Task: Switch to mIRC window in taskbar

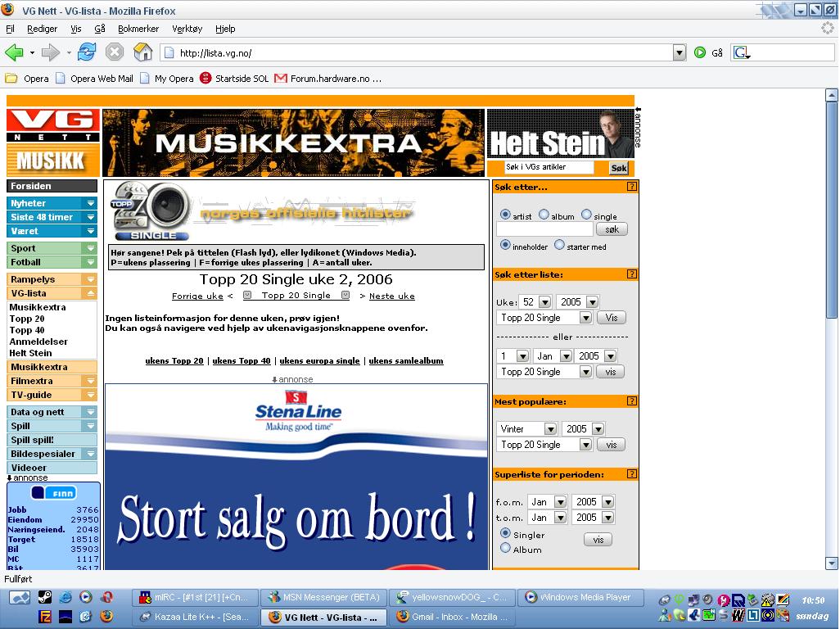Action: 195,597
